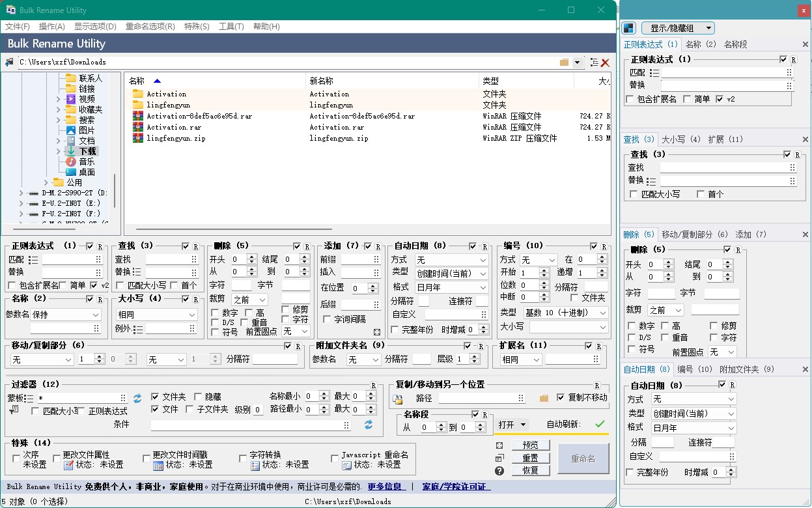Click the large 重命名 button
Image resolution: width=812 pixels, height=508 pixels.
(583, 459)
